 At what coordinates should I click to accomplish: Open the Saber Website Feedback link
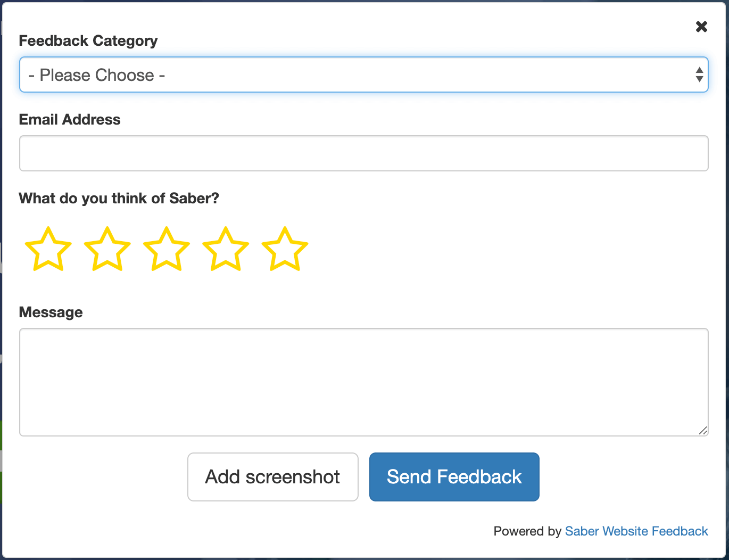click(x=636, y=531)
